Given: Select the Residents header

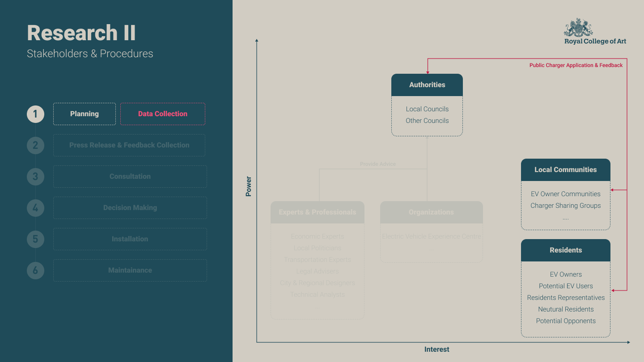Looking at the screenshot, I should [x=566, y=250].
